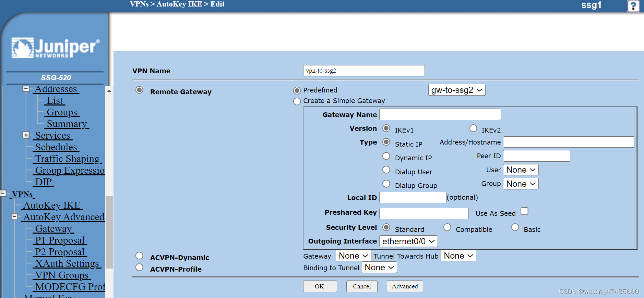This screenshot has width=644, height=298.
Task: Select Dynamic IP type
Action: coord(386,156)
